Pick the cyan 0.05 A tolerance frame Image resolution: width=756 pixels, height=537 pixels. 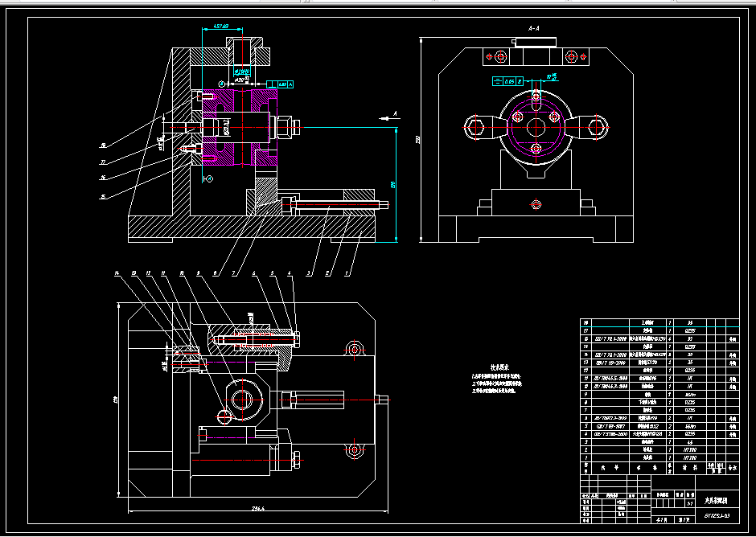pyautogui.click(x=280, y=84)
